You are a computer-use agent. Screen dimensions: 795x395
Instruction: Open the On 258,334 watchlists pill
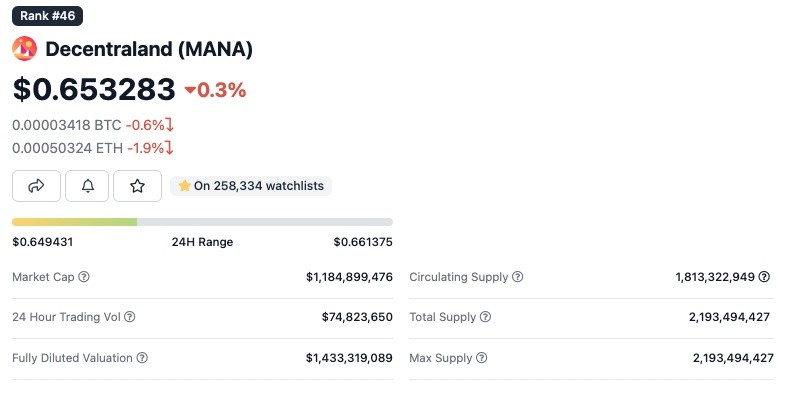coord(251,186)
